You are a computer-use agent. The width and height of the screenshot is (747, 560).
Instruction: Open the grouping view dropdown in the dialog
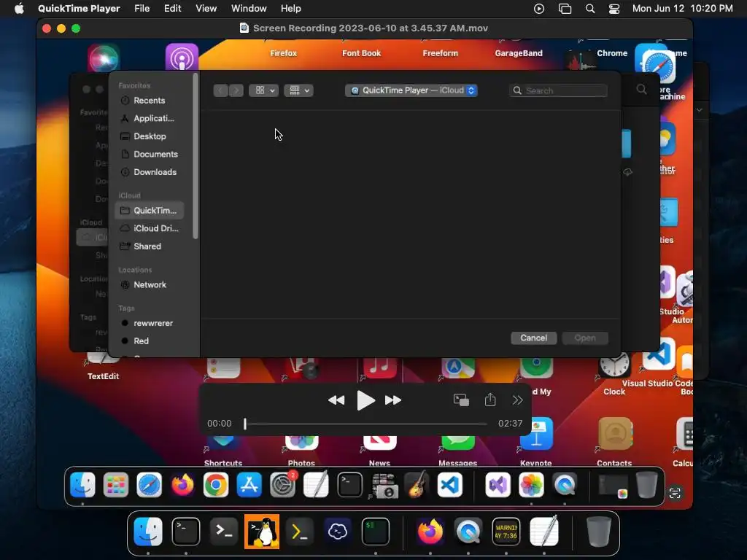[x=298, y=90]
